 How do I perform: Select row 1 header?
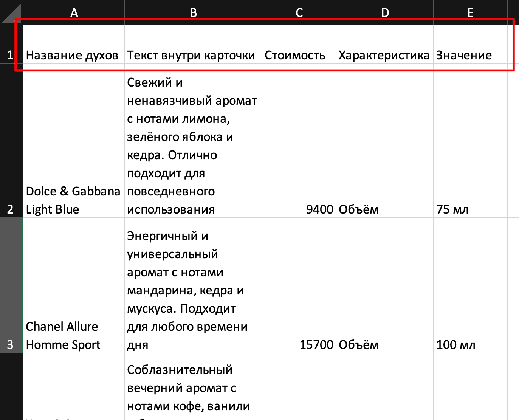coord(11,44)
